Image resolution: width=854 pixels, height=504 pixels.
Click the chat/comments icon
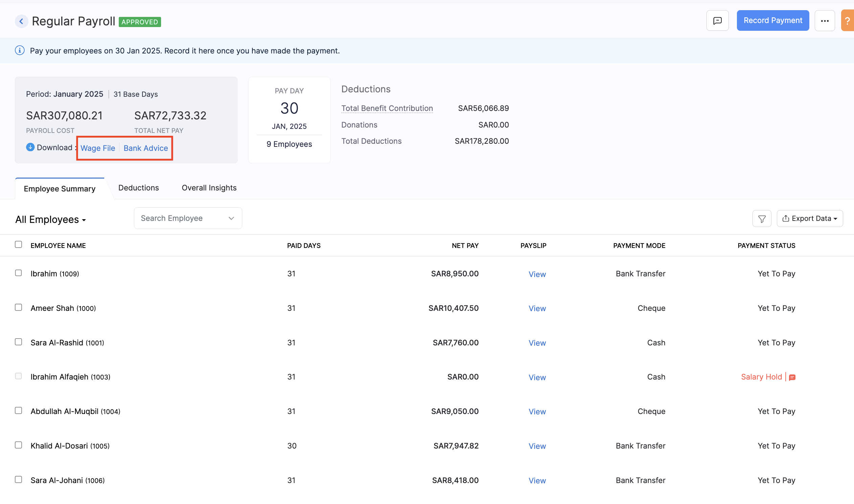(718, 20)
